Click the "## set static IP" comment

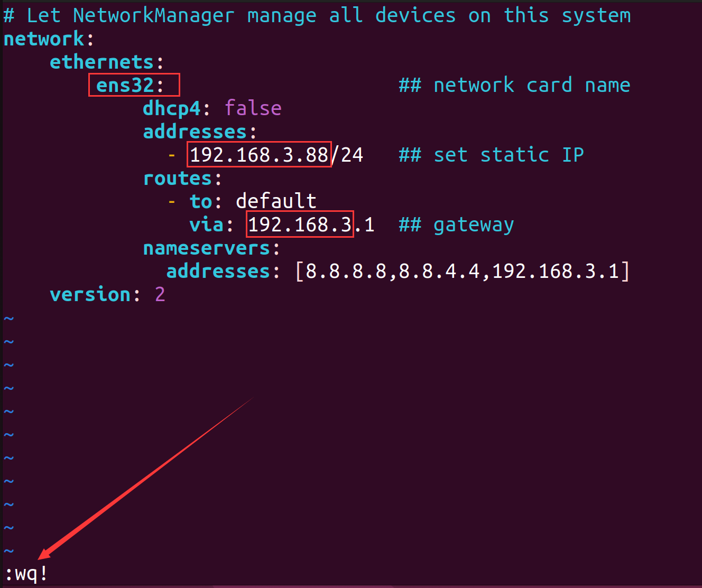tap(491, 155)
